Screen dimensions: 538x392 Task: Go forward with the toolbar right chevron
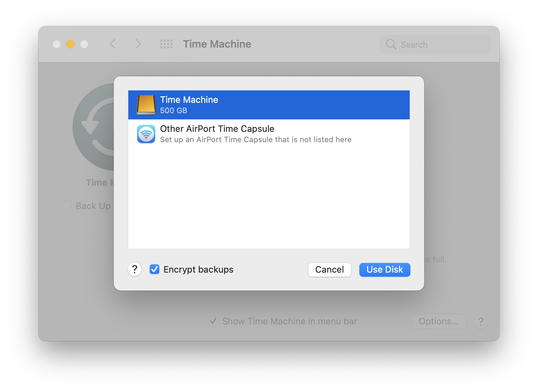pos(138,44)
